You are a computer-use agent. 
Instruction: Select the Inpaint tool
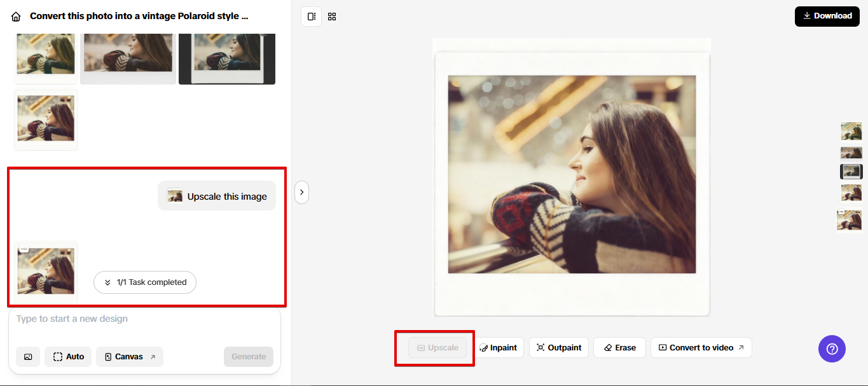click(x=499, y=347)
